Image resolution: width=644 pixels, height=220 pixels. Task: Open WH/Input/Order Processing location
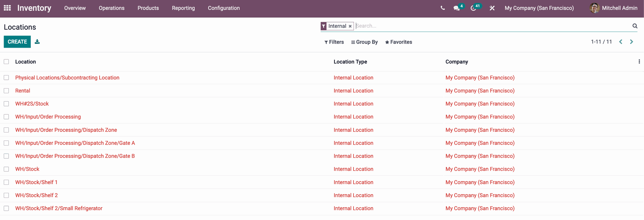[x=48, y=117]
